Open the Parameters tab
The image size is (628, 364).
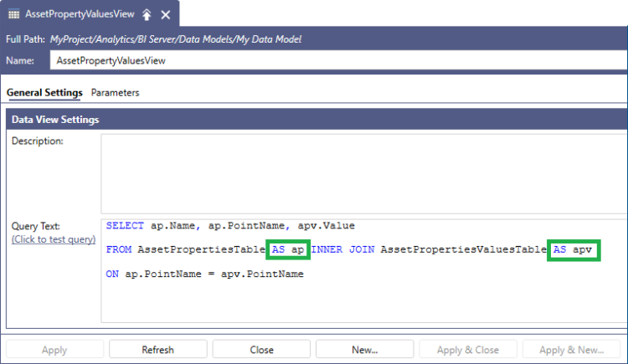[115, 93]
